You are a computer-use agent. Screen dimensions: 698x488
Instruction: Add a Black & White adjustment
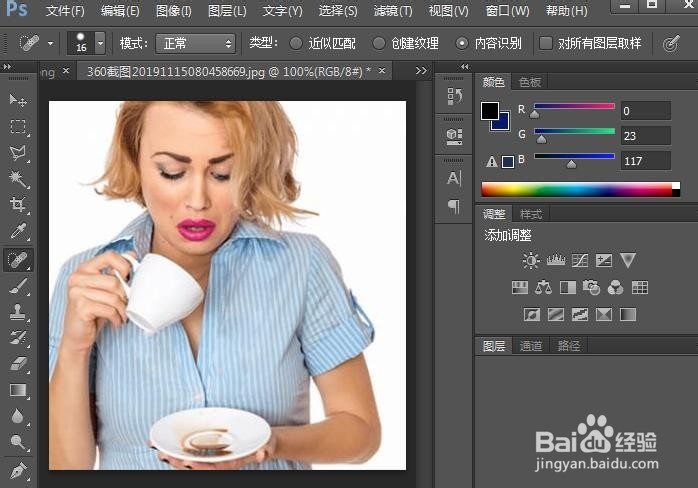tap(568, 288)
